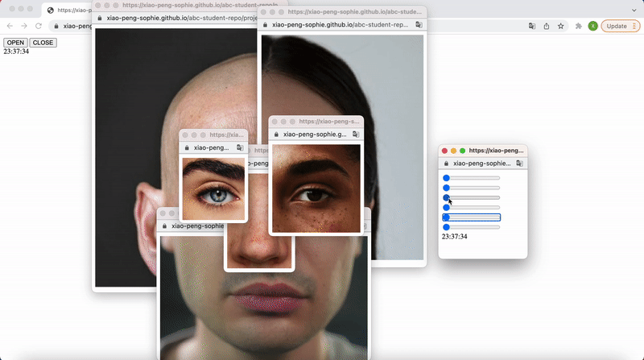Click the OPEN button
This screenshot has width=644, height=360.
(15, 43)
